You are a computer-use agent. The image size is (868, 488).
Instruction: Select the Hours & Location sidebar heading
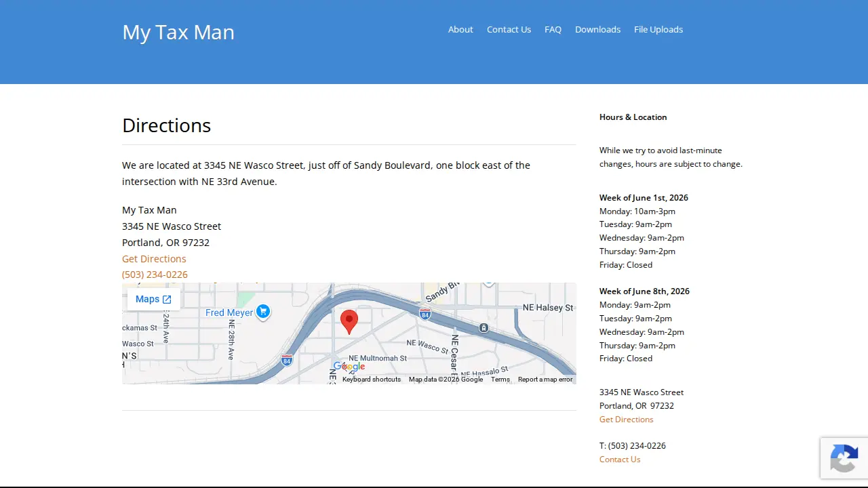tap(633, 117)
